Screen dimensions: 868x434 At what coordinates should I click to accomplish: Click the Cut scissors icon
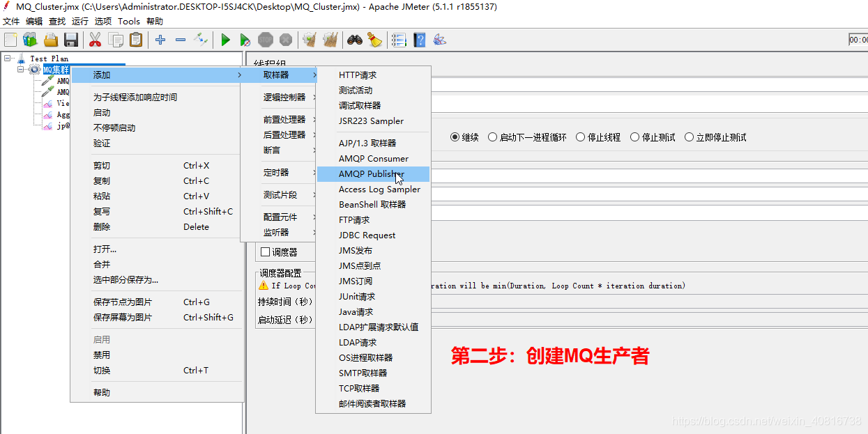coord(96,40)
